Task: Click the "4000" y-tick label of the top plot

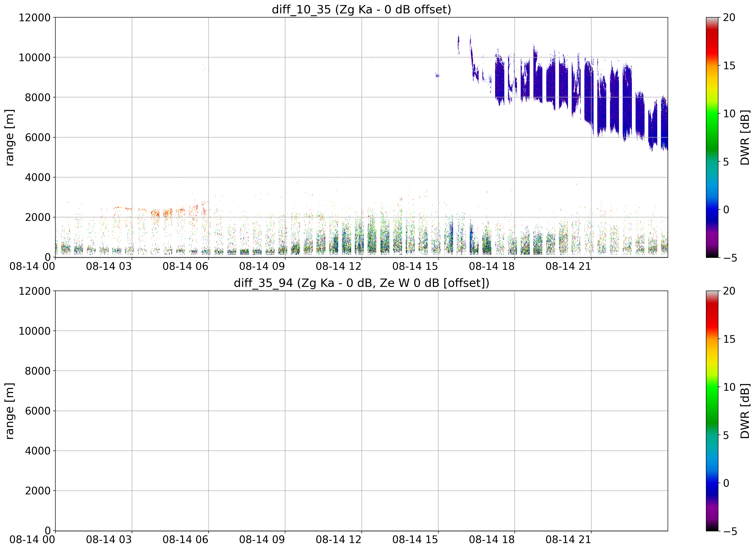Action: (x=38, y=177)
